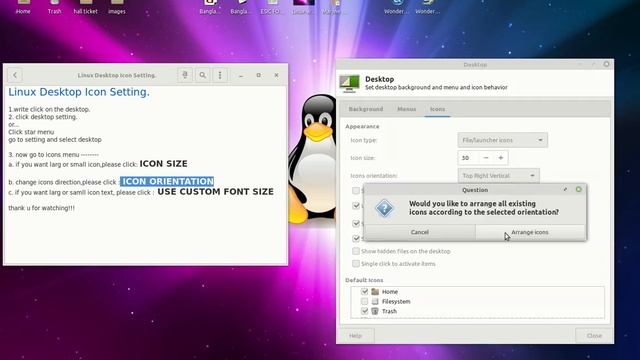The height and width of the screenshot is (360, 640).
Task: Click the images desktop folder
Action: (x=117, y=7)
